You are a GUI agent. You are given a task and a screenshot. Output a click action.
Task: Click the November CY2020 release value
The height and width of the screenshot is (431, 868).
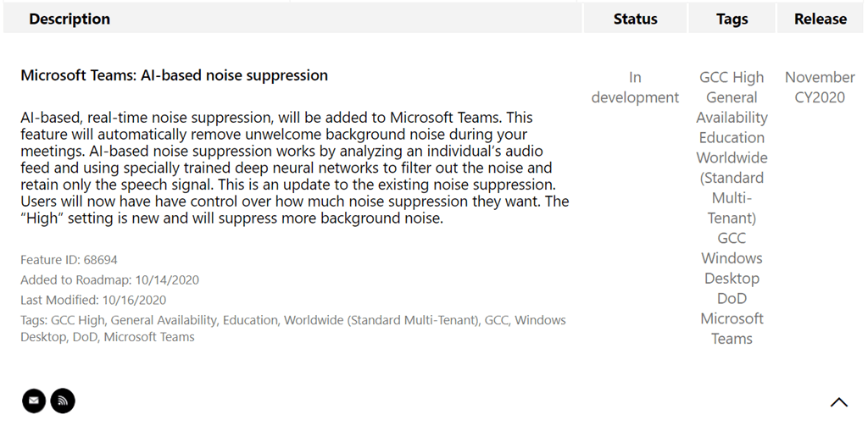[820, 87]
